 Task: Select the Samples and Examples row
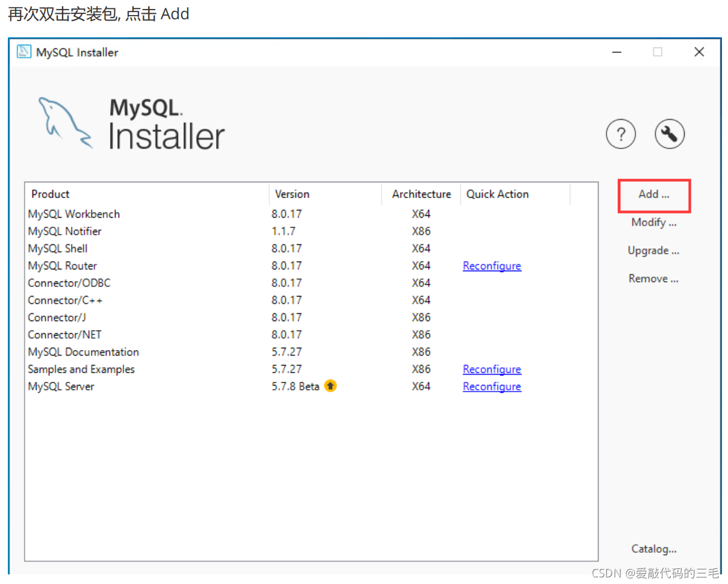pyautogui.click(x=311, y=369)
